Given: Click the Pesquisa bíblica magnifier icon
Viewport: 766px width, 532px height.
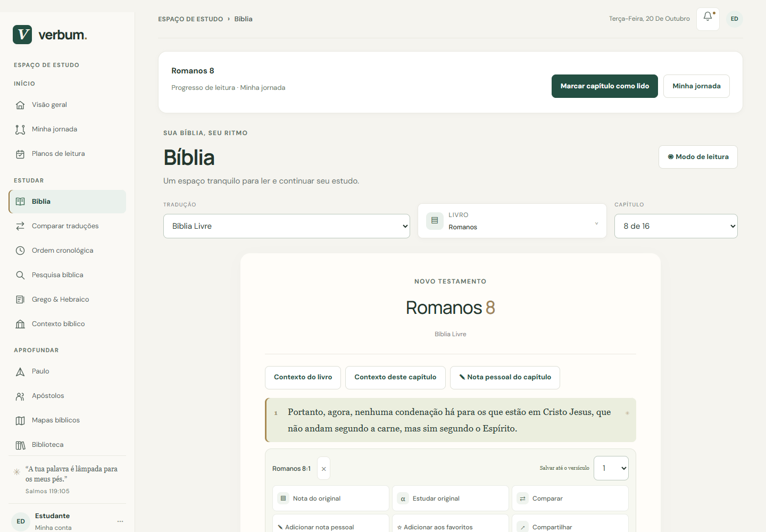Looking at the screenshot, I should click(20, 275).
